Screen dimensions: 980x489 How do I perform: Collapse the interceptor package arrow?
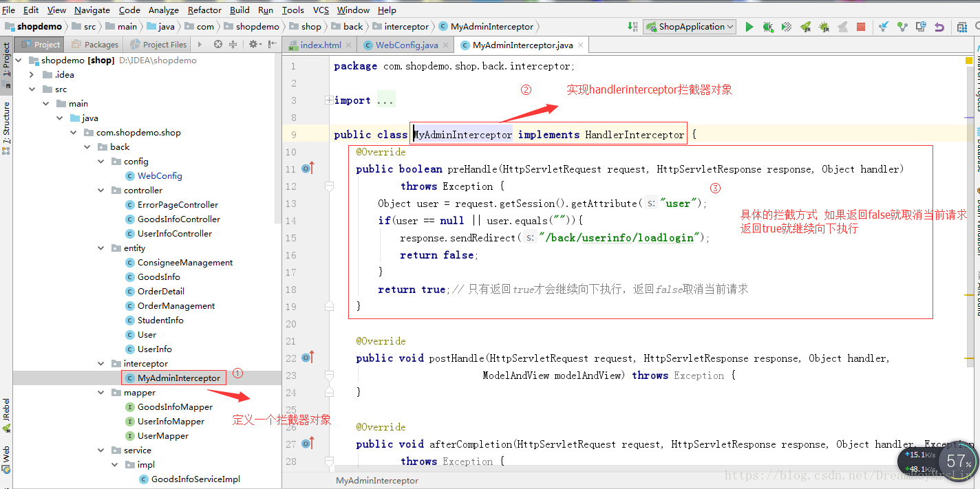[x=101, y=363]
